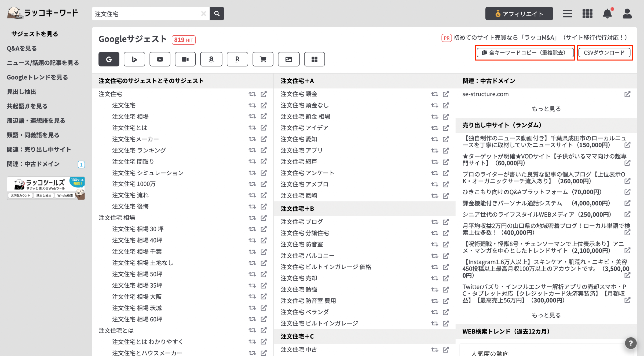The image size is (644, 356).
Task: Select the image suggest source icon
Action: (289, 59)
